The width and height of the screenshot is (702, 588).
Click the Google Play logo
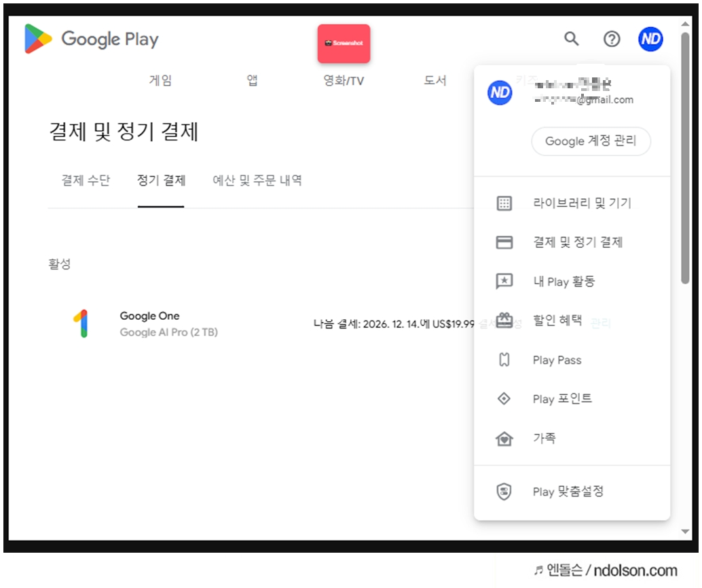(92, 39)
